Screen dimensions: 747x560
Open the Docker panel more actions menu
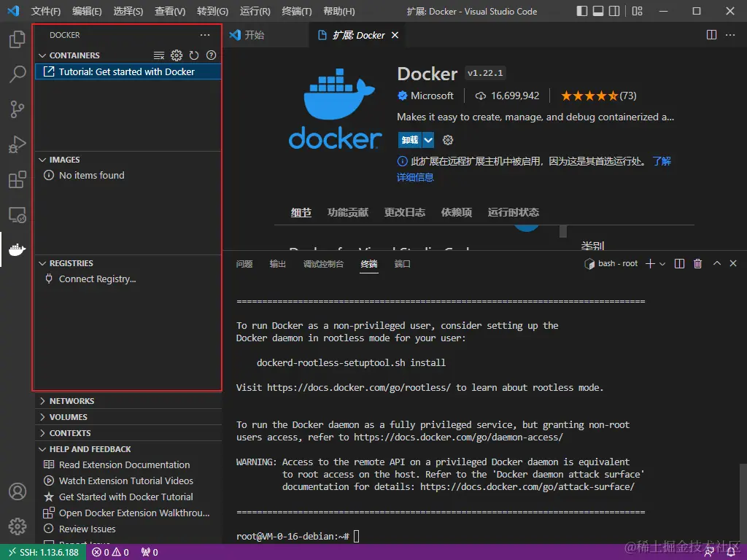pos(205,35)
